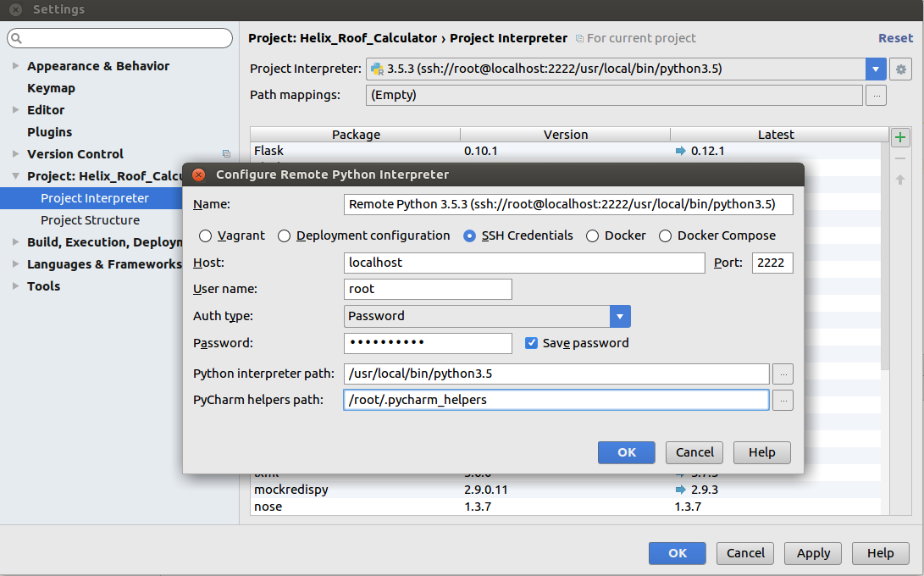This screenshot has height=576, width=924.
Task: Click the Reset link
Action: click(895, 38)
